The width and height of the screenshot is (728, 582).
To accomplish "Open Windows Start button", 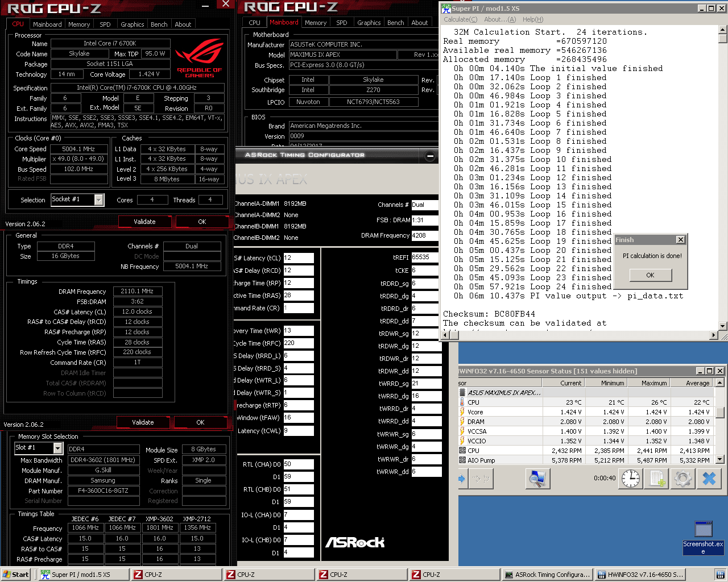I will coord(16,575).
